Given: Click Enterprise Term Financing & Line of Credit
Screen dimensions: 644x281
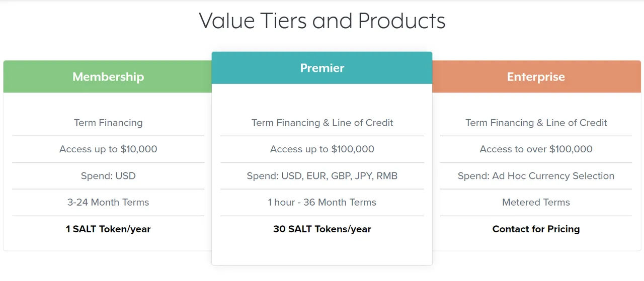Looking at the screenshot, I should point(536,123).
